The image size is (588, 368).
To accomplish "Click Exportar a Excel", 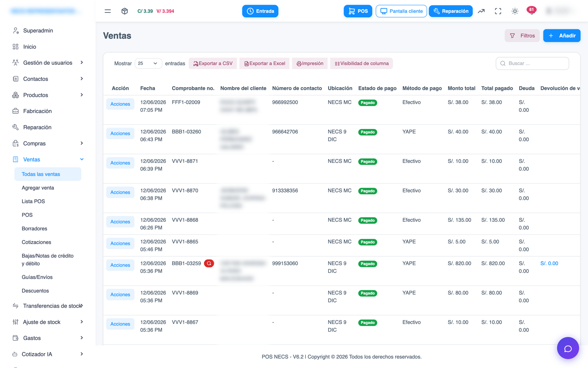I will [x=265, y=63].
